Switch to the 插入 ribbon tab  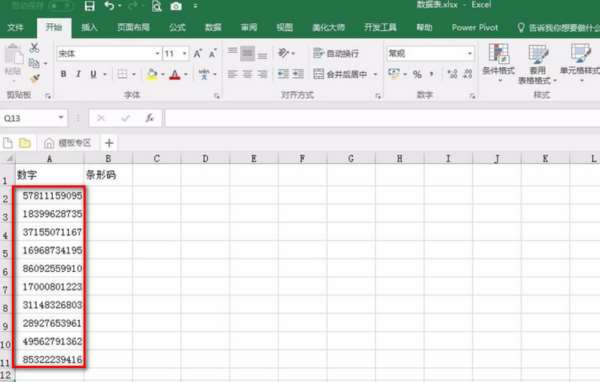[90, 28]
